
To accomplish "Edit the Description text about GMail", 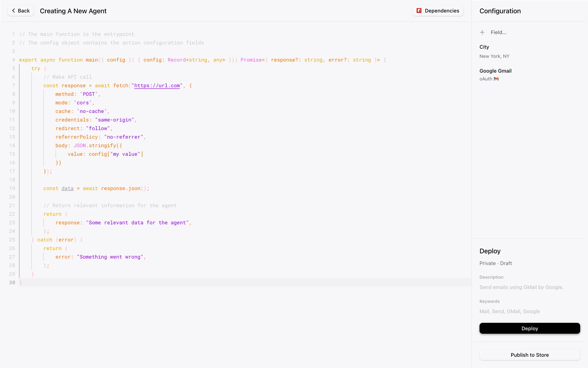I will tap(521, 287).
